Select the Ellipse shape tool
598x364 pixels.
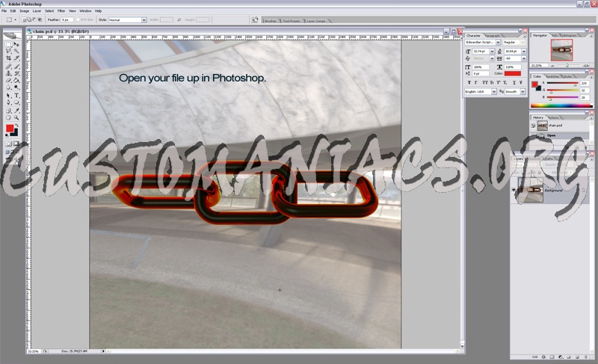[16, 102]
